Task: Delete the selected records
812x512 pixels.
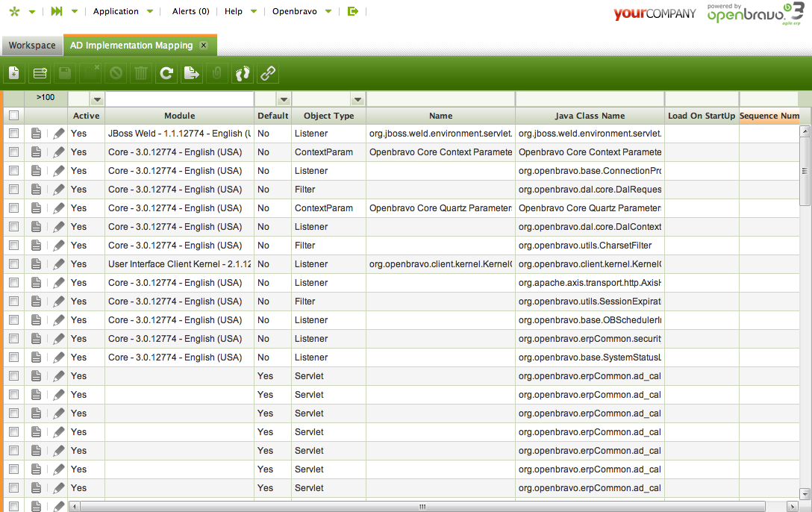Action: click(x=140, y=72)
